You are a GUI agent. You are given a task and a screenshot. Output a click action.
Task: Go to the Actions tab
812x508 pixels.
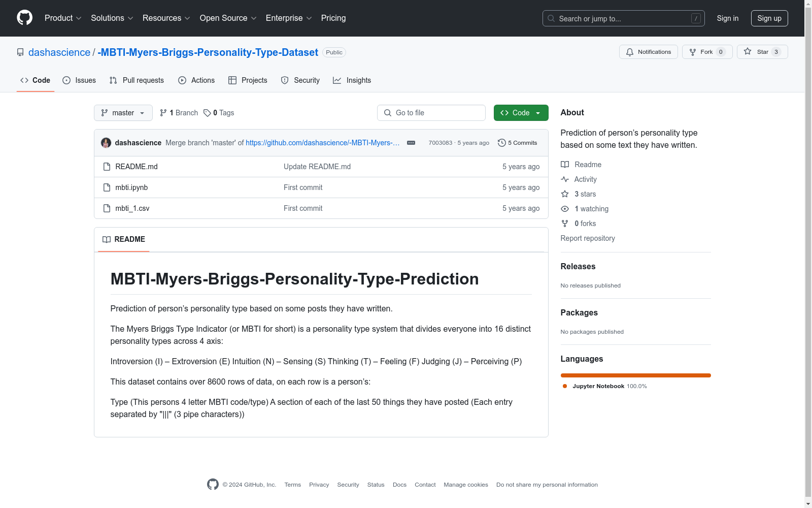click(196, 80)
